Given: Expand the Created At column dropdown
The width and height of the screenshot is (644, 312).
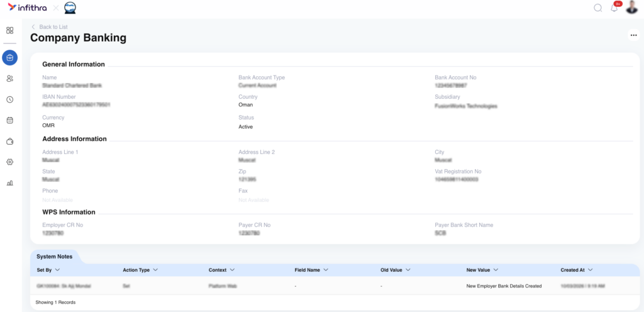Looking at the screenshot, I should pos(591,270).
